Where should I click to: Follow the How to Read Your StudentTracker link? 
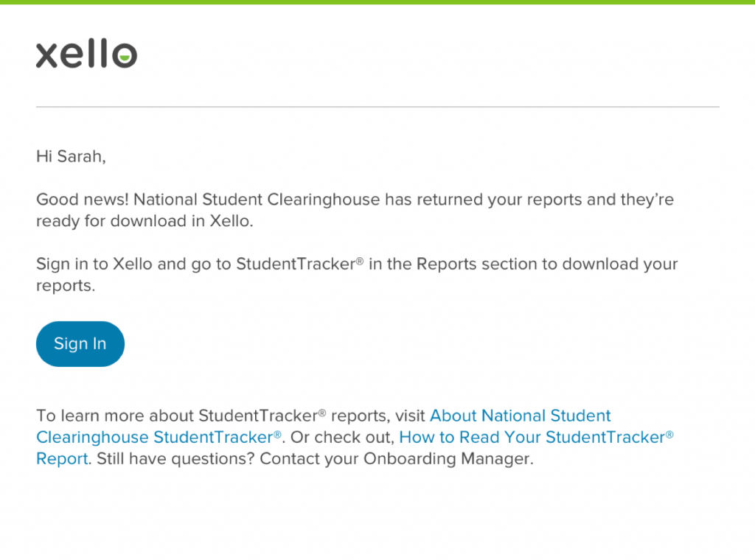pyautogui.click(x=537, y=437)
